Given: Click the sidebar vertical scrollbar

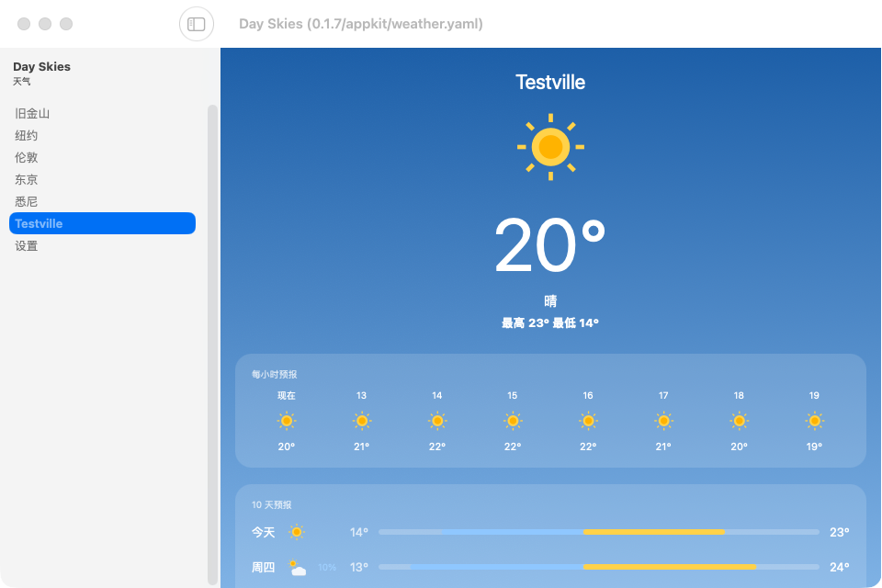Looking at the screenshot, I should click(x=212, y=345).
